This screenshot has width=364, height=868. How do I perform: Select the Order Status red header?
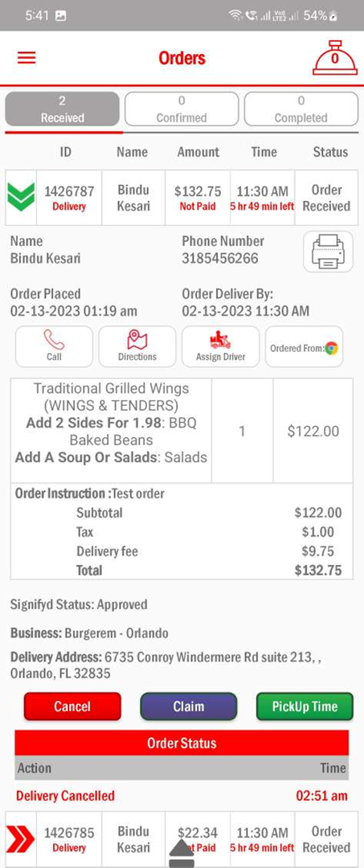click(182, 743)
